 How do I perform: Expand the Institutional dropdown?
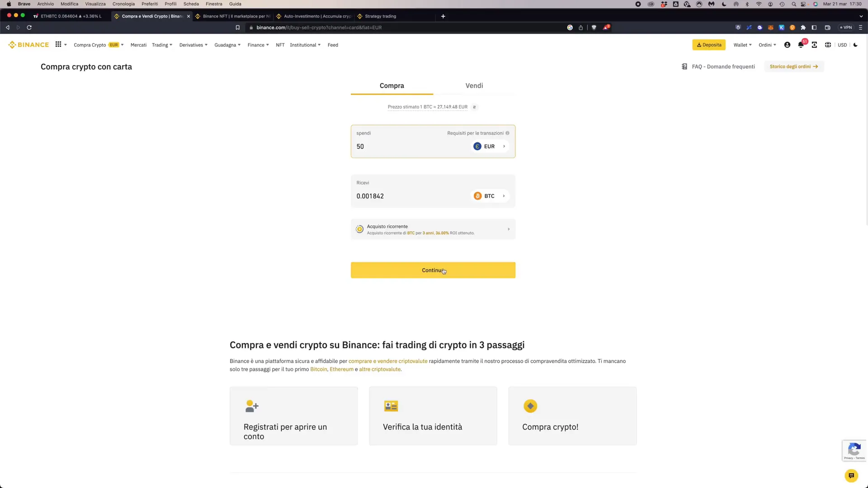tap(305, 45)
